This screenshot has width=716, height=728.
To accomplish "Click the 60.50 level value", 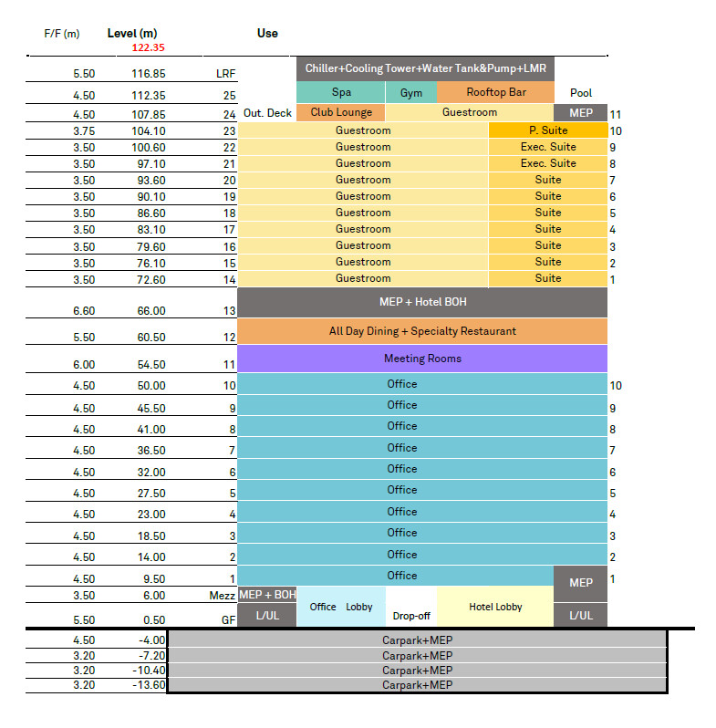I will tap(150, 338).
